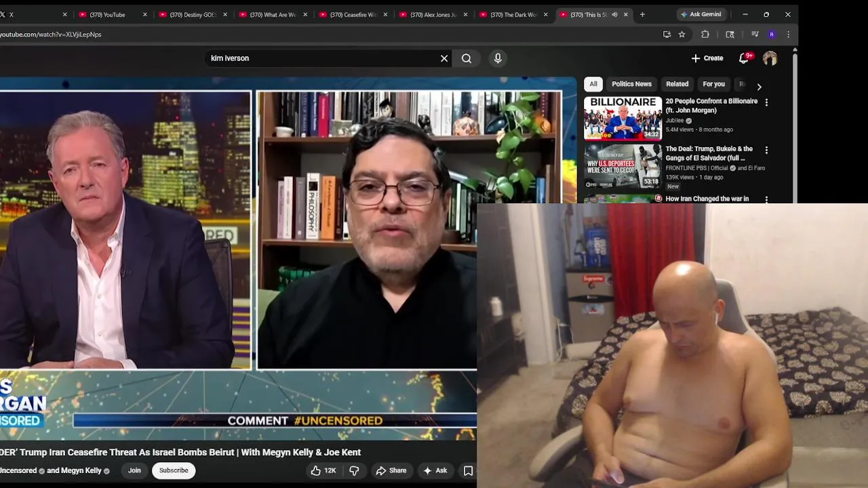Ask about this video

[435, 470]
